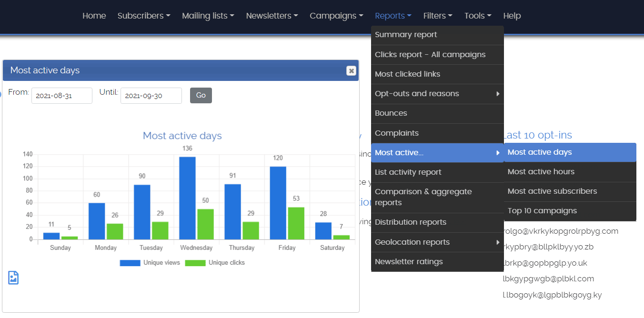Expand Geolocation reports submenu
The height and width of the screenshot is (318, 644).
(437, 242)
